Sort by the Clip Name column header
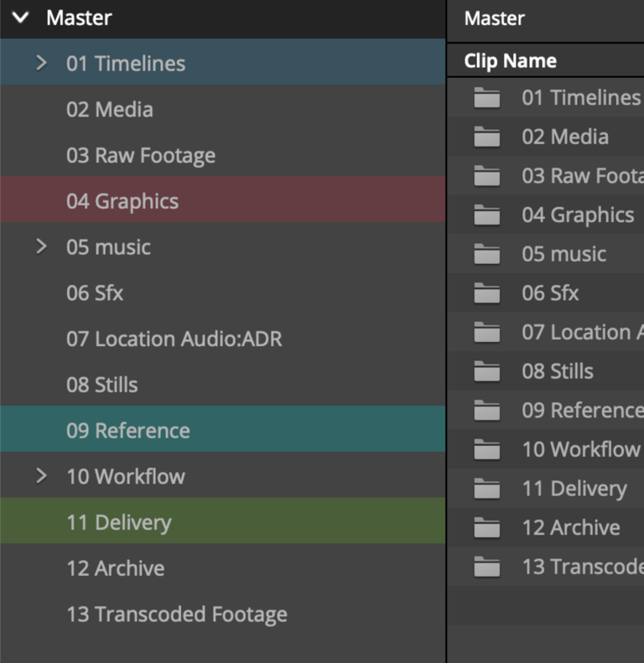Screen dimensions: 644x663 tap(510, 61)
